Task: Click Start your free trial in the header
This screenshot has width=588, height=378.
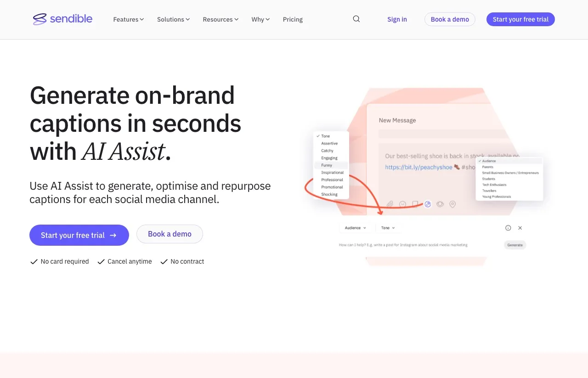Action: (x=520, y=19)
